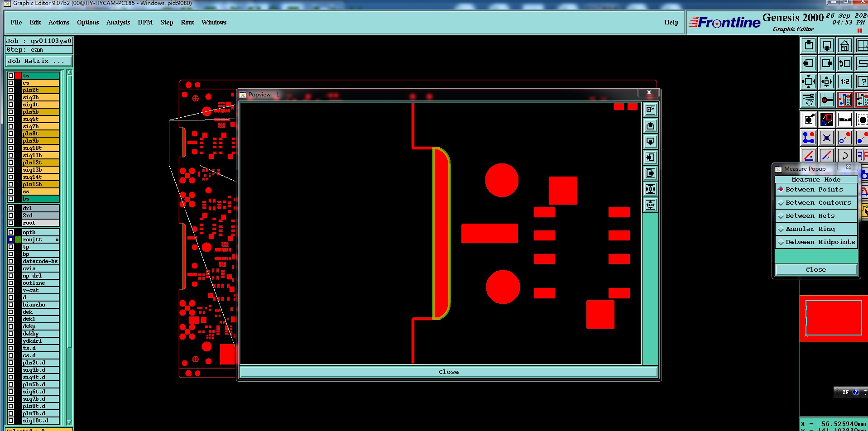Screen dimensions: 868x431
Task: Click the green color swatch of layer roujtt
Action: (18, 239)
